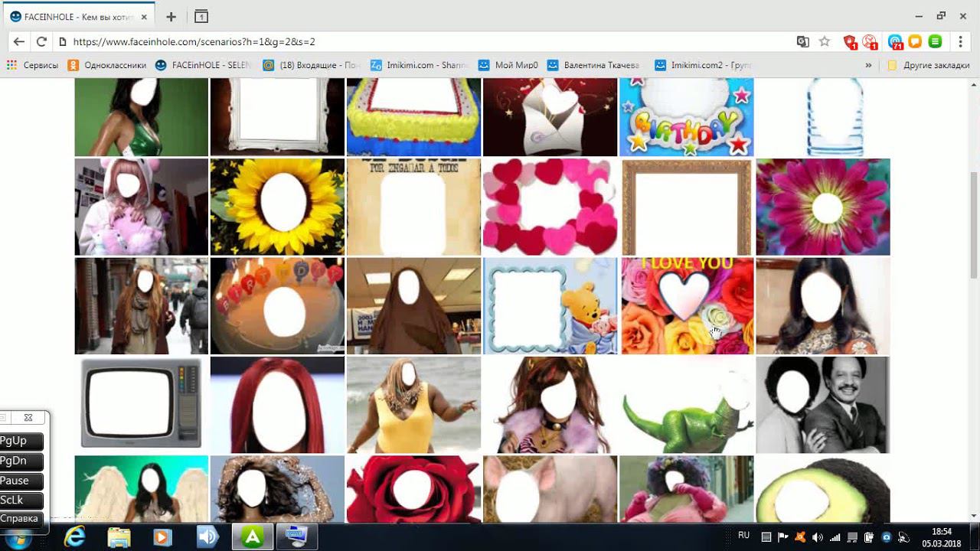
Task: Open the Другие закладки bookmarks folder
Action: click(x=929, y=65)
